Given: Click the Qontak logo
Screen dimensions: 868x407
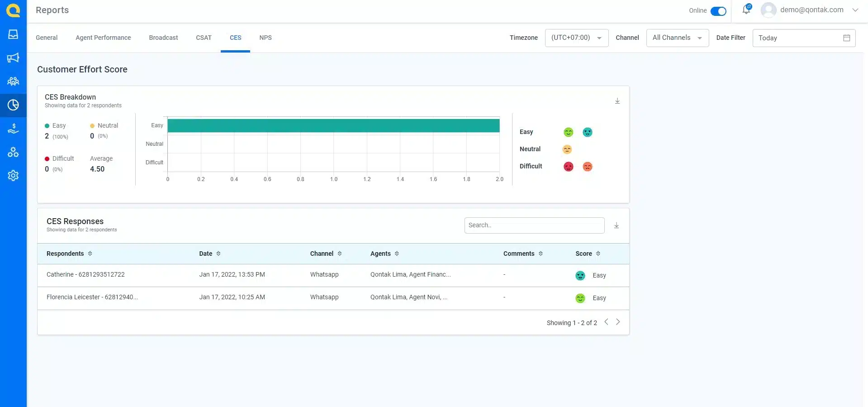Looking at the screenshot, I should coord(13,10).
